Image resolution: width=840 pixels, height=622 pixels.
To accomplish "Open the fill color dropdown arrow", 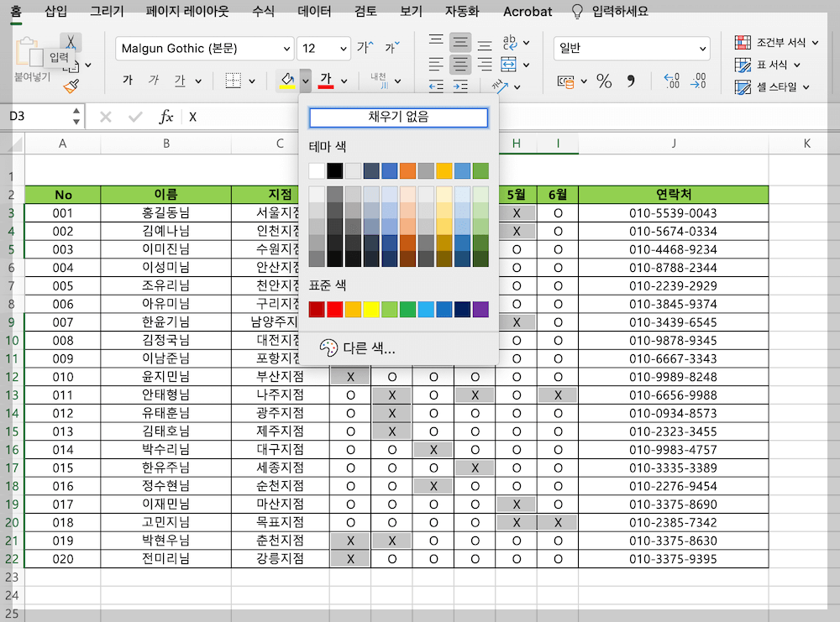I will [306, 81].
